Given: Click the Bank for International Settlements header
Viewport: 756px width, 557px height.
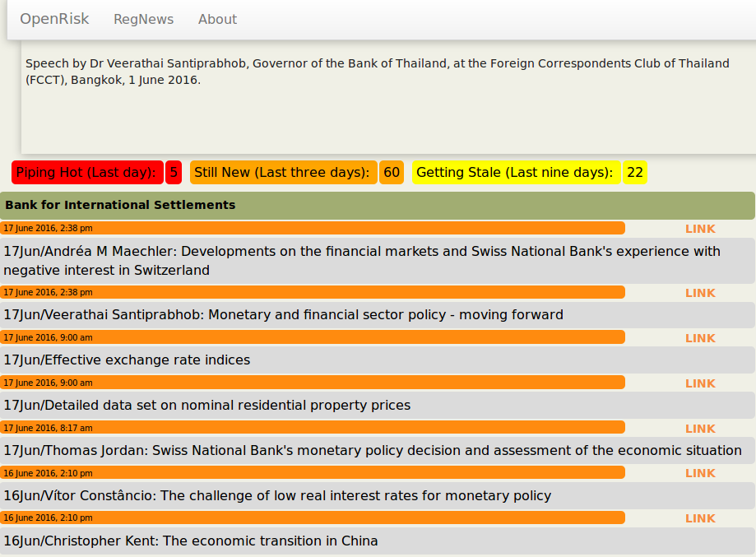Looking at the screenshot, I should [x=378, y=206].
